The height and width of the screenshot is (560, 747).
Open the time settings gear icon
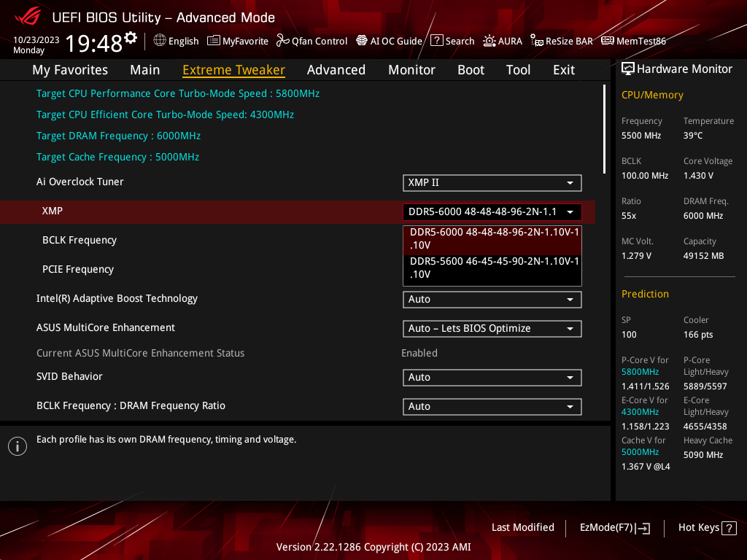[131, 38]
